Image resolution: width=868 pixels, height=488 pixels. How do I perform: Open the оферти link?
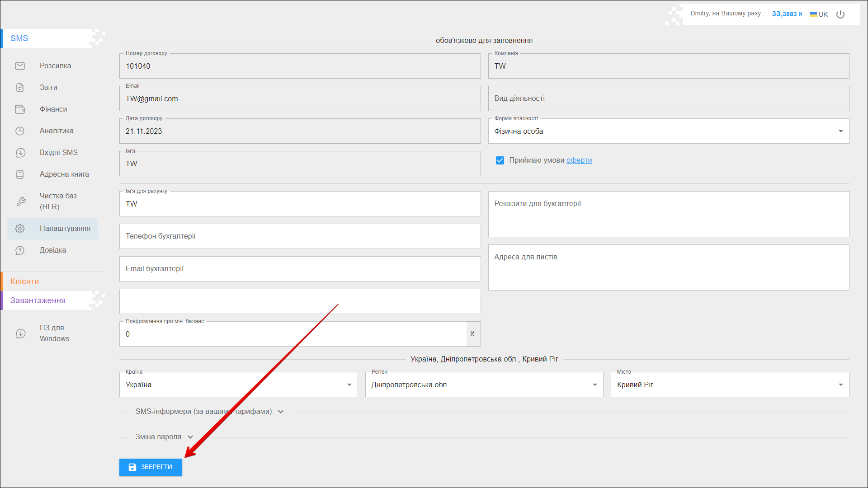click(579, 160)
